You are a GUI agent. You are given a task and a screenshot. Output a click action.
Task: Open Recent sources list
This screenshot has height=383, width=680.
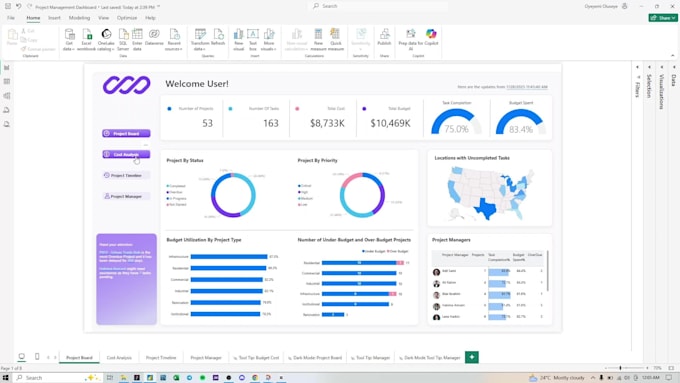[174, 40]
